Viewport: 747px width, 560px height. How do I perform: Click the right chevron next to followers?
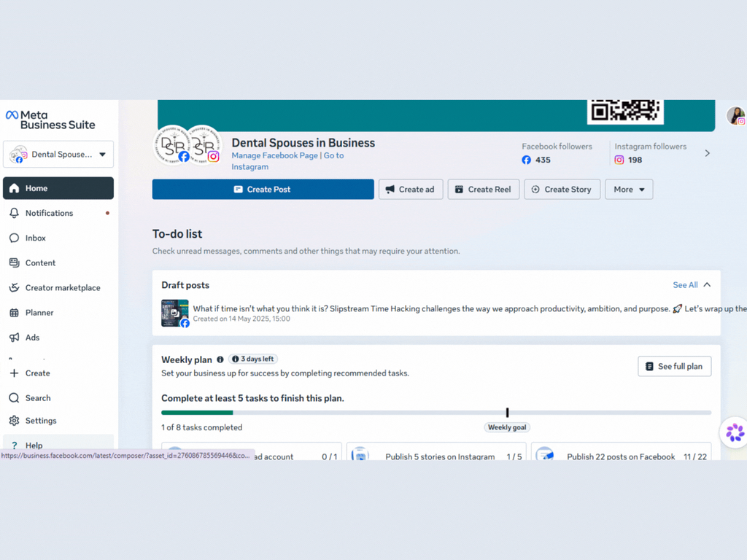[707, 153]
